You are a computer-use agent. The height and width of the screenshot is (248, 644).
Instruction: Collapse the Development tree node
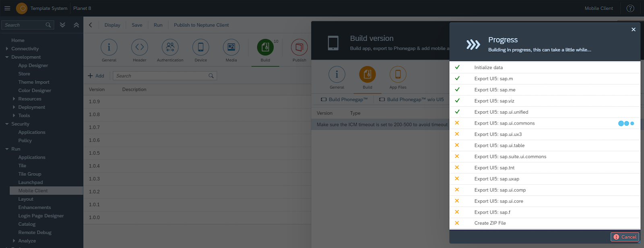click(x=7, y=57)
